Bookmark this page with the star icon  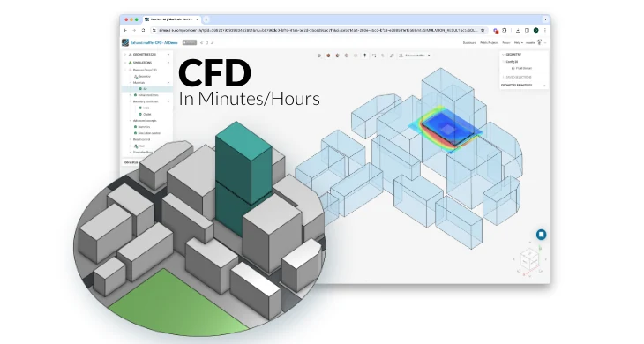tap(483, 30)
